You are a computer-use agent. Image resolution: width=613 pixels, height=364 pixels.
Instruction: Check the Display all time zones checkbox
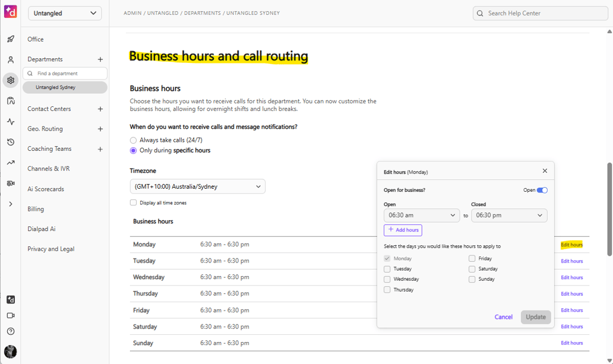point(133,202)
